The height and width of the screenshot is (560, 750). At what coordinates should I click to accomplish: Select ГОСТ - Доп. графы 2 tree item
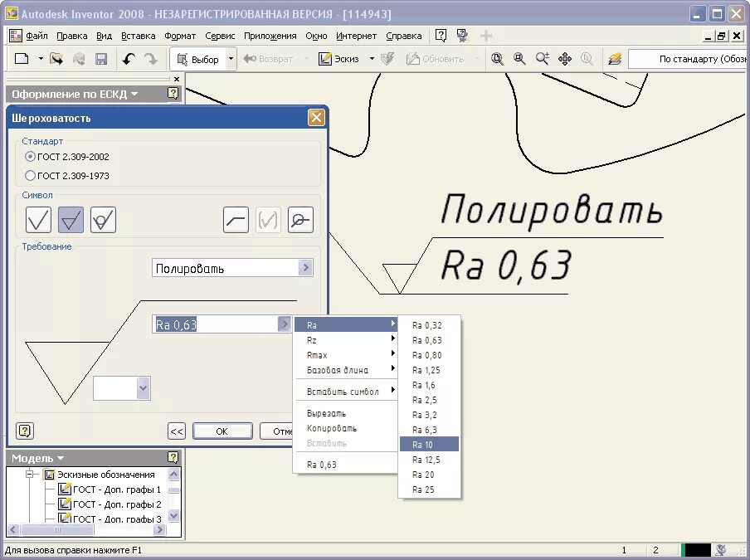pos(110,504)
